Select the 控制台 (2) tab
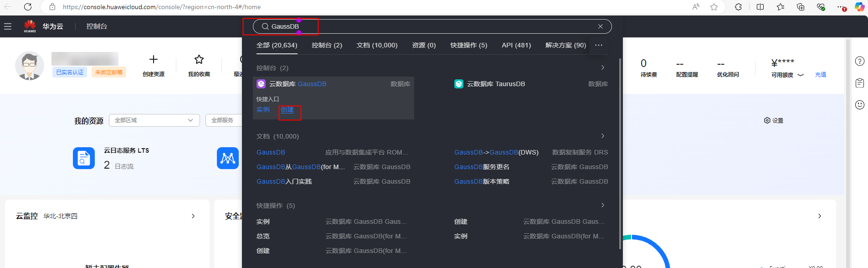Viewport: 868px width, 268px height. pos(327,45)
